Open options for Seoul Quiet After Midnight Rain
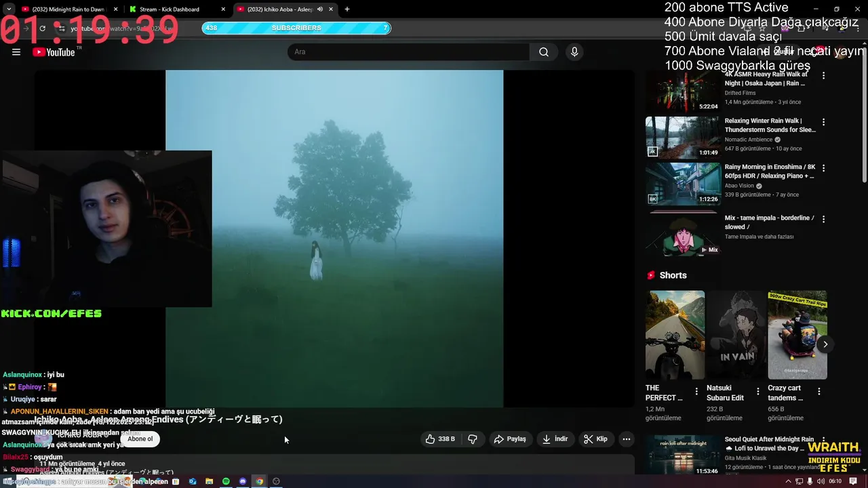This screenshot has width=868, height=488. pos(824,441)
